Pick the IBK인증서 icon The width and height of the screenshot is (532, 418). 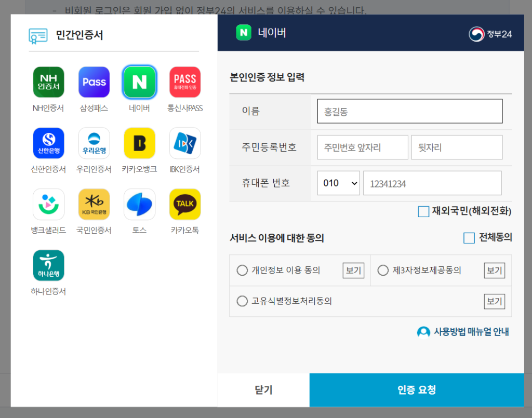185,143
